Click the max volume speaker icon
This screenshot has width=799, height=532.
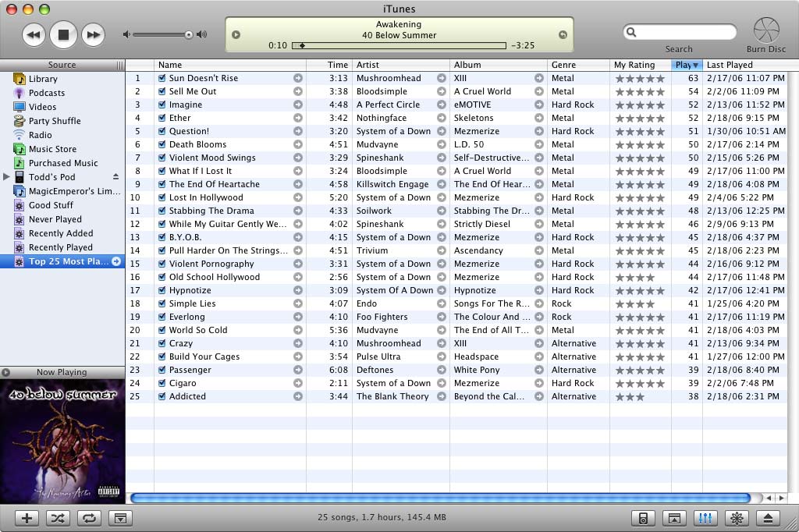pos(202,34)
